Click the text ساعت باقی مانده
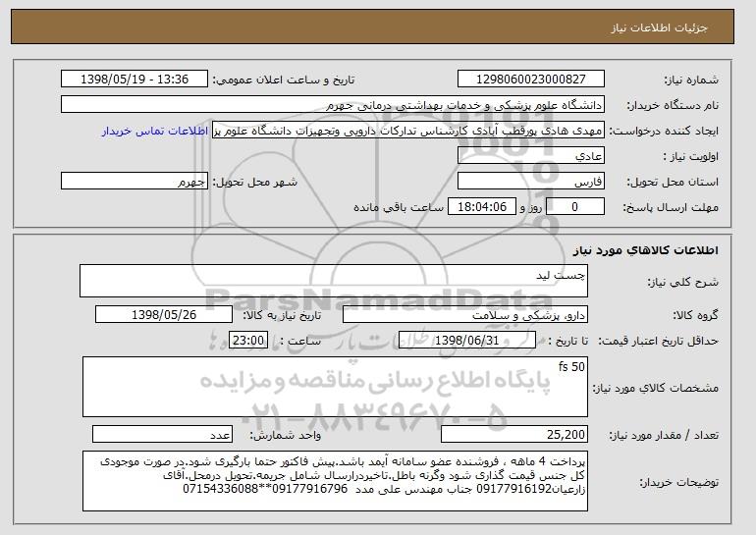This screenshot has height=535, width=756. [x=399, y=207]
